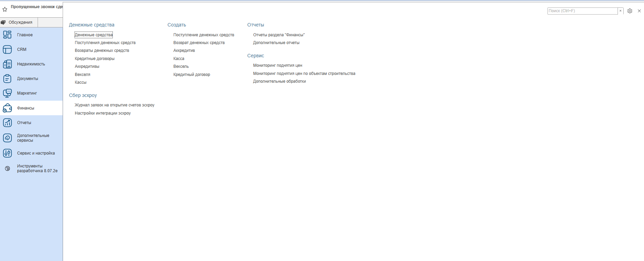Open Инструменты разработчика 8.07.2е
The height and width of the screenshot is (261, 644).
(37, 168)
